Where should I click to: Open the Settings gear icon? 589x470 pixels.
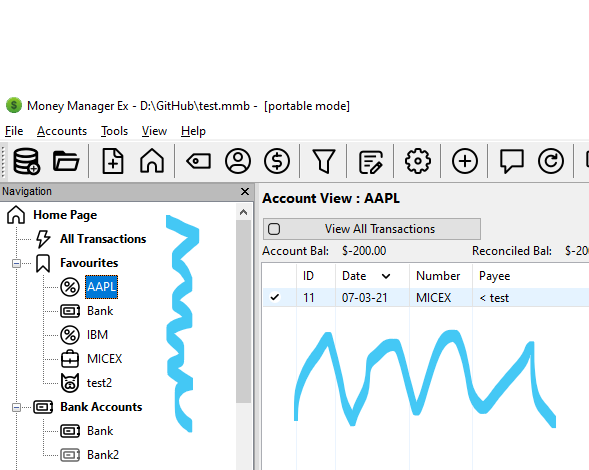click(x=418, y=161)
